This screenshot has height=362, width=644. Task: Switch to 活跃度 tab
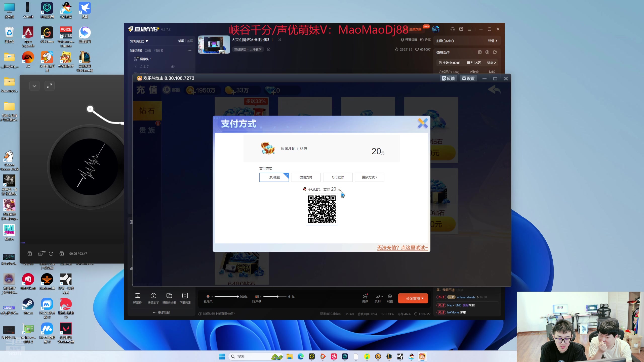pyautogui.click(x=474, y=72)
